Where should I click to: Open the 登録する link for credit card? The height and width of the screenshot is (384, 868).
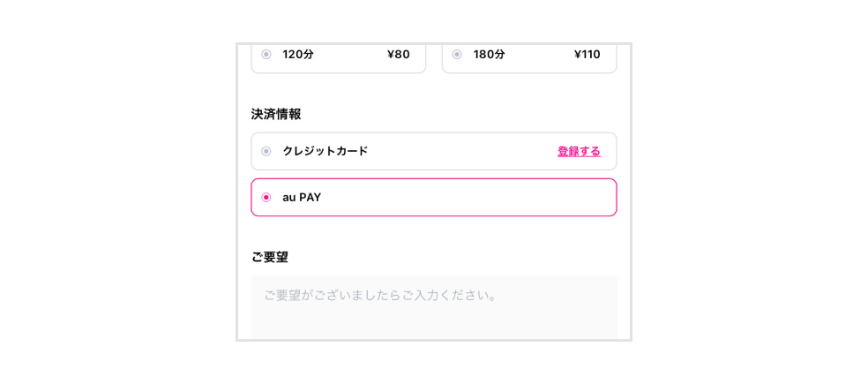point(579,151)
